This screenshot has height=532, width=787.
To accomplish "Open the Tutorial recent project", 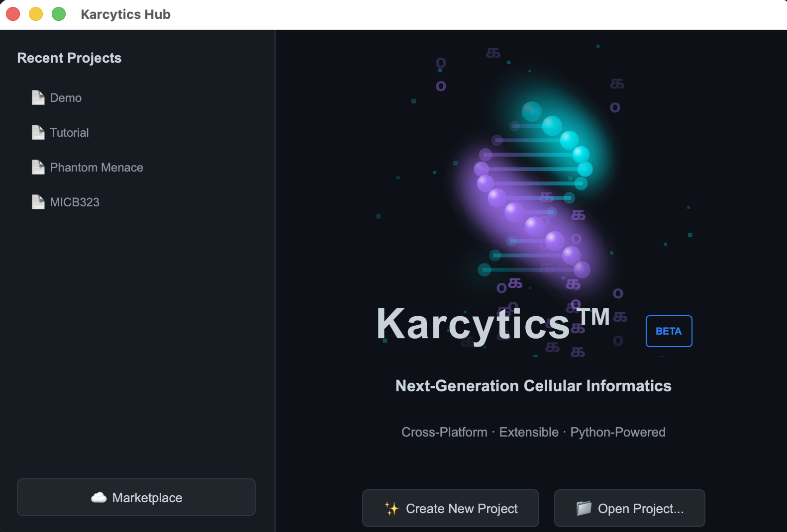I will [69, 133].
